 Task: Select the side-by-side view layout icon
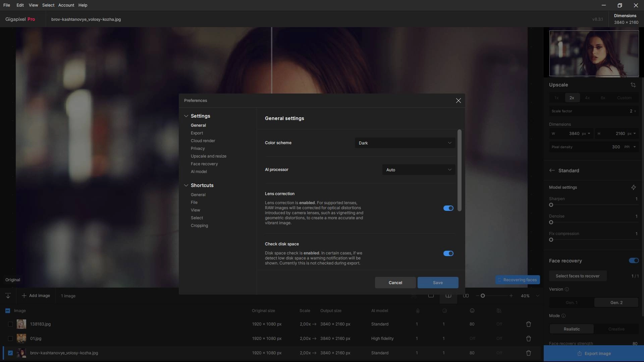pyautogui.click(x=466, y=296)
